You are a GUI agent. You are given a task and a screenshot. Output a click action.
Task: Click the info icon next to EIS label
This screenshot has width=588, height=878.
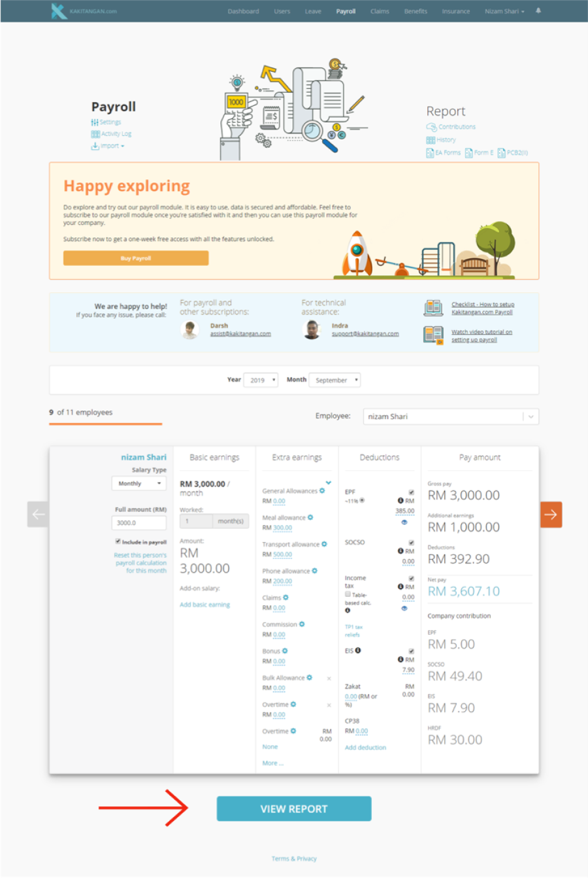358,650
